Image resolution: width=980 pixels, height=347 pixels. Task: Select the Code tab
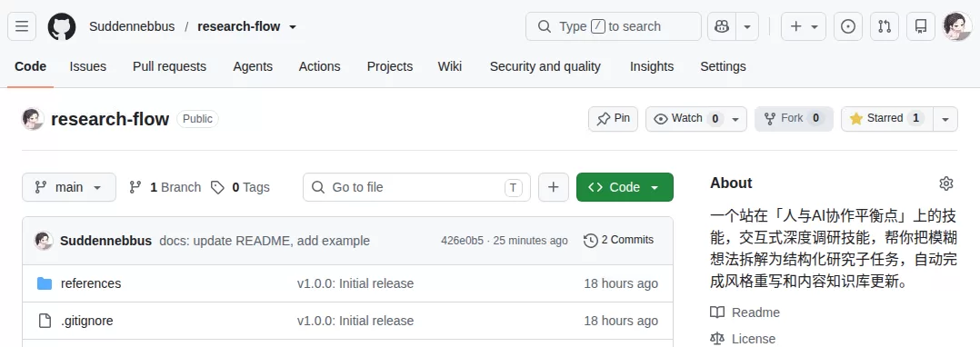[31, 66]
